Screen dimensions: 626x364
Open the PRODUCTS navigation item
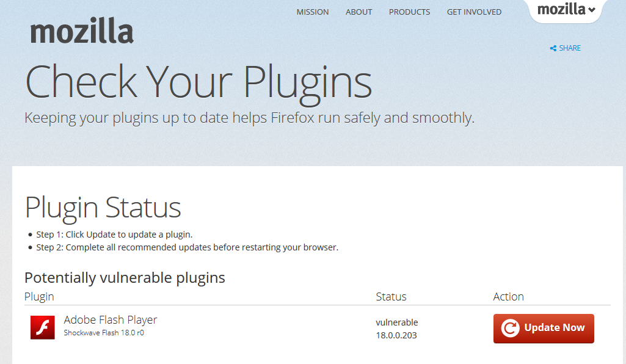410,12
